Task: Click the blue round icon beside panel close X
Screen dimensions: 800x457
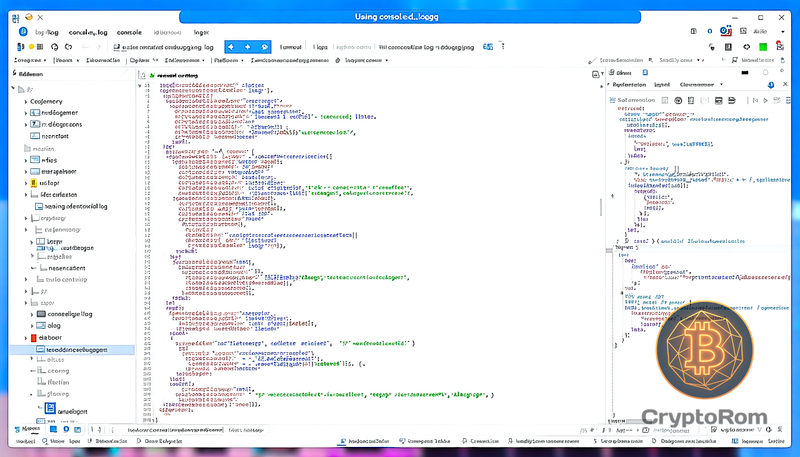Action: [x=771, y=85]
